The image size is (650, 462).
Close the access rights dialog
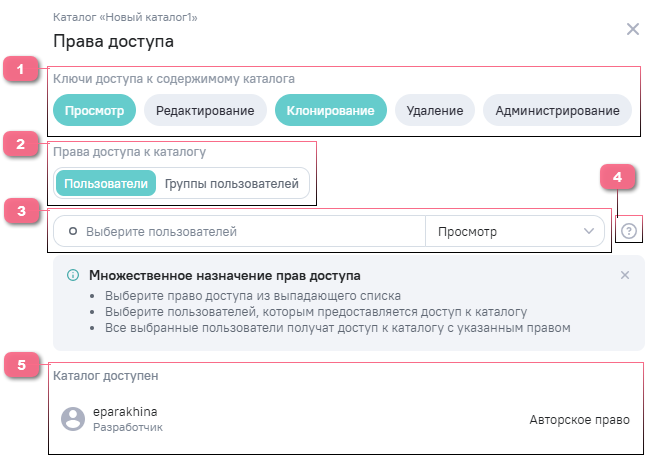(x=632, y=29)
